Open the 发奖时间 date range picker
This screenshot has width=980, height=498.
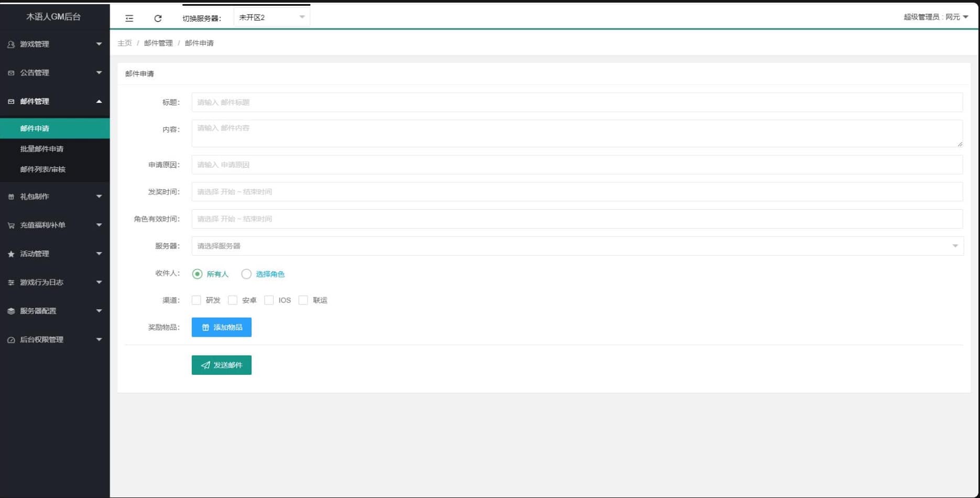pyautogui.click(x=578, y=192)
